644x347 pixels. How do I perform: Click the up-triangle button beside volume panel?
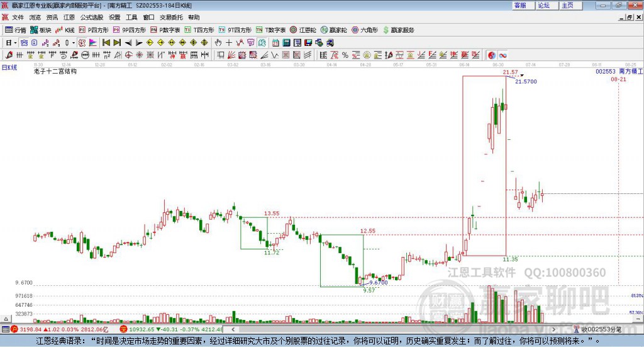pyautogui.click(x=6, y=319)
